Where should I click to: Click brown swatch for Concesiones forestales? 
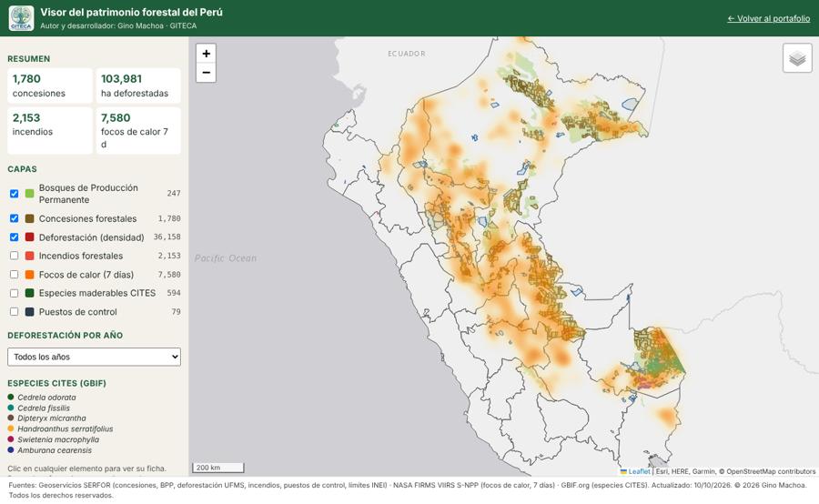pos(30,218)
